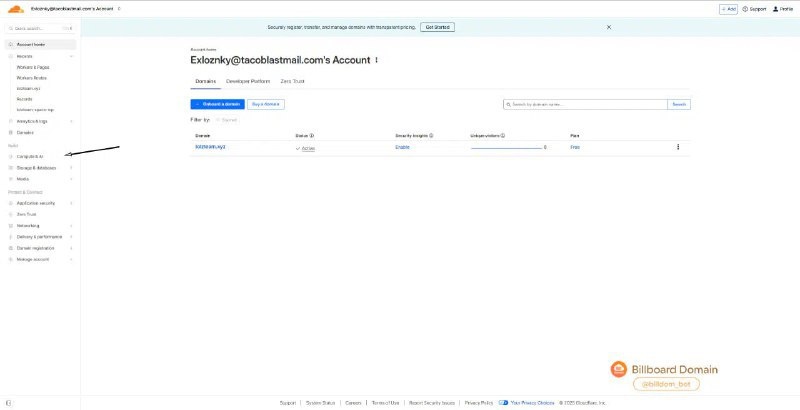This screenshot has width=800, height=410.
Task: Open the three-dot menu beside the account title
Action: 377,60
